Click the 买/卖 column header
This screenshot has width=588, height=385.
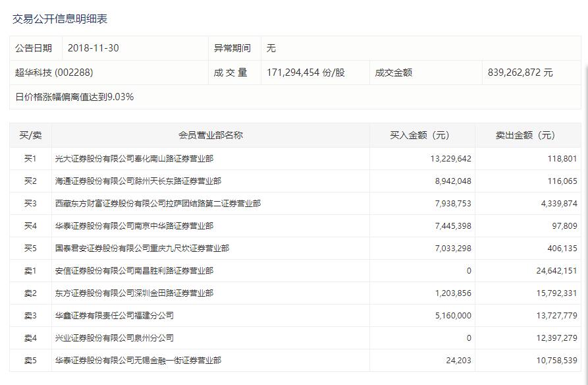tap(30, 135)
